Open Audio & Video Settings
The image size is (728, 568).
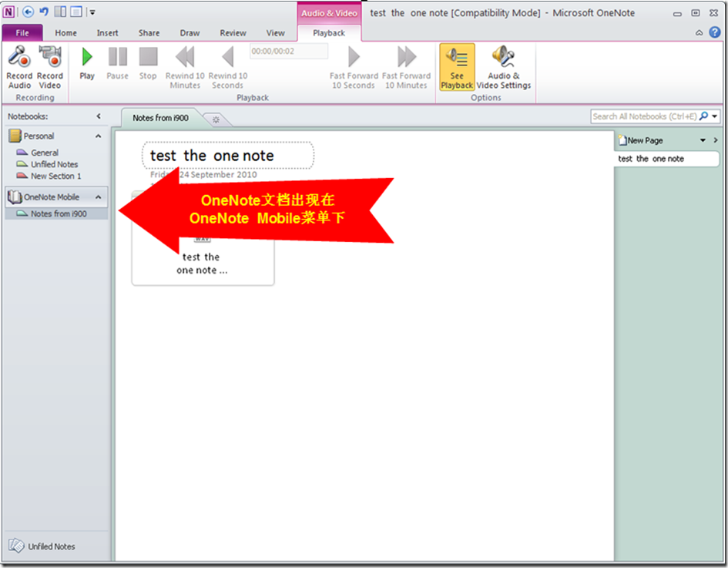(504, 67)
